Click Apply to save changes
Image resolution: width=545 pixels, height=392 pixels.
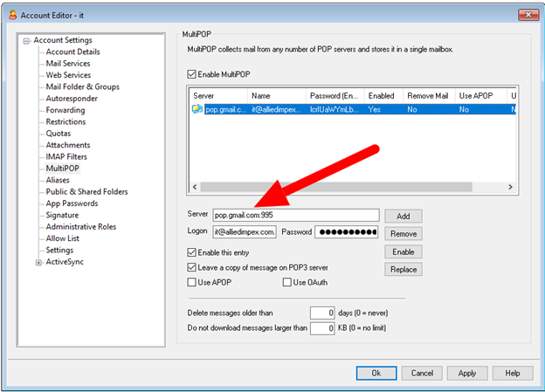(x=467, y=373)
